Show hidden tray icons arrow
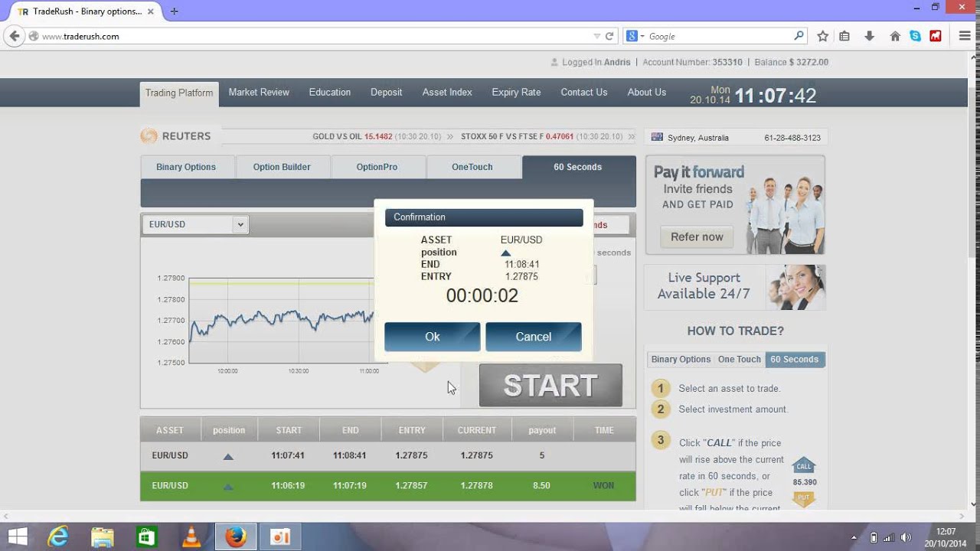The image size is (980, 551). pyautogui.click(x=854, y=537)
